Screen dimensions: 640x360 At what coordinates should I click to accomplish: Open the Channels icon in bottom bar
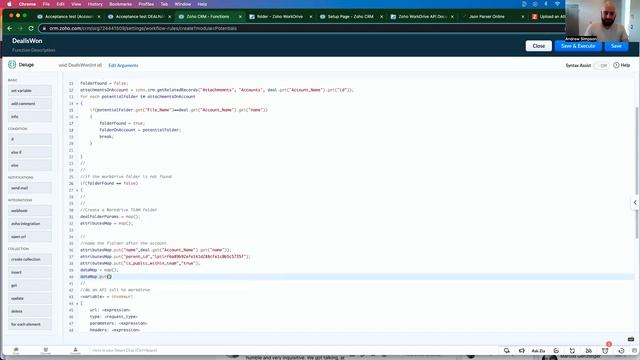46,350
